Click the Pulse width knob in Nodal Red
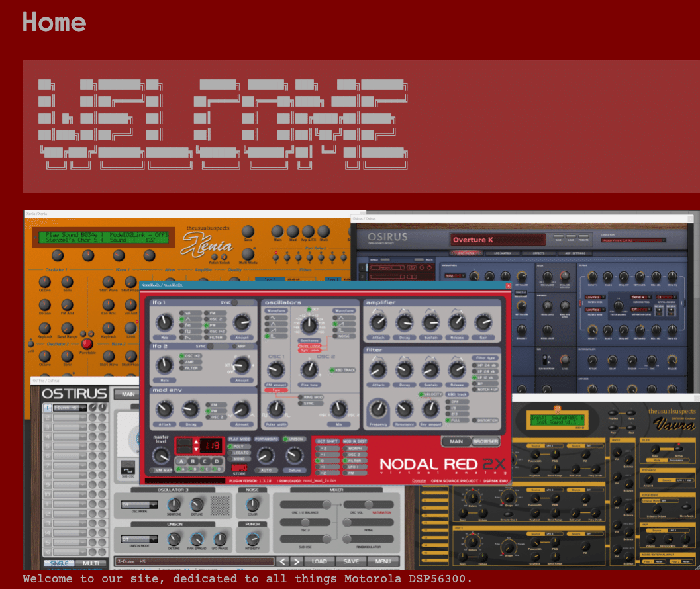 tap(276, 409)
